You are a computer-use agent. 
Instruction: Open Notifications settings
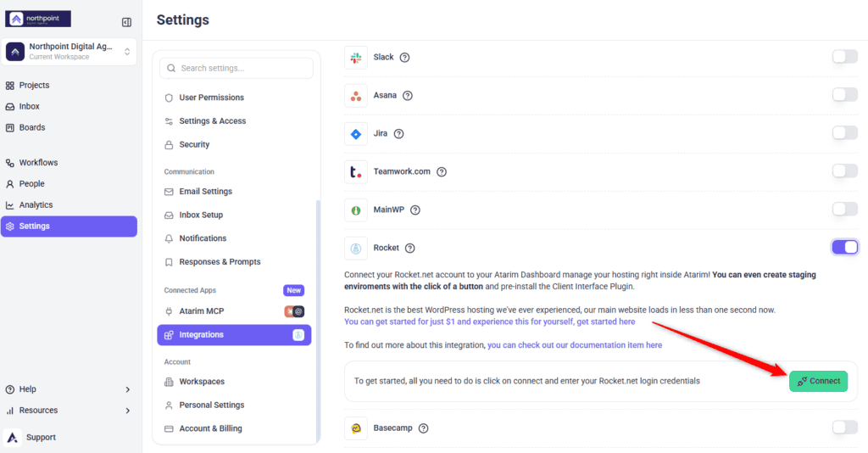[203, 238]
